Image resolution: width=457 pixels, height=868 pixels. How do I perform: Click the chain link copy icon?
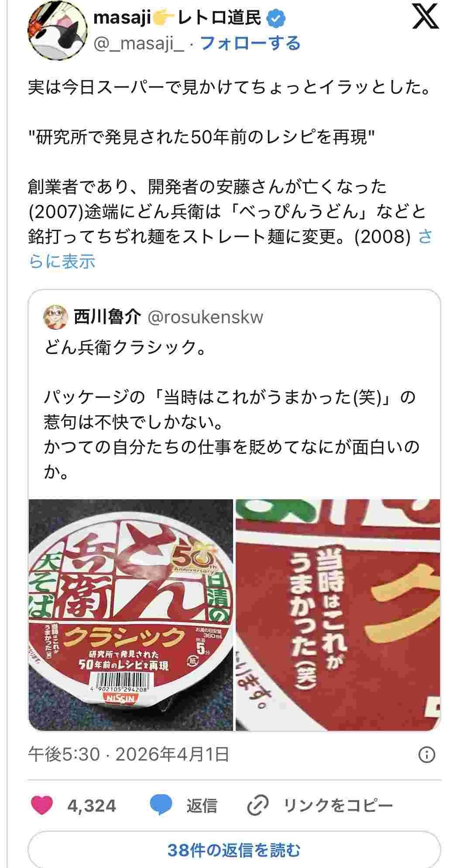258,806
